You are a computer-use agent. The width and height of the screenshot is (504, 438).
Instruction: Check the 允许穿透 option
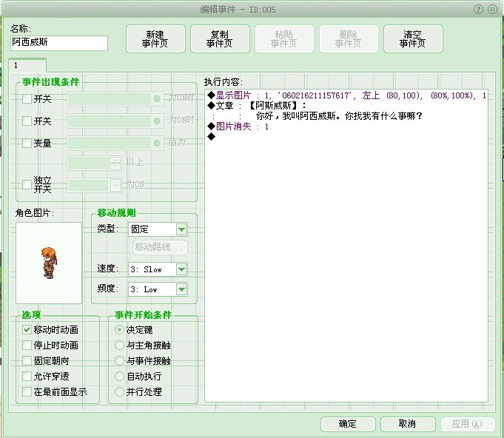(x=27, y=377)
